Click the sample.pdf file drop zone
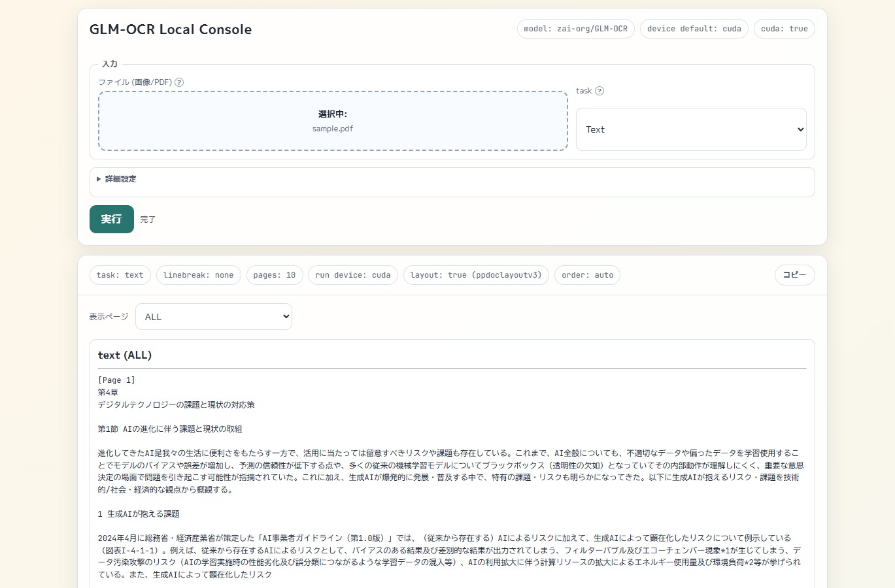The width and height of the screenshot is (895, 588). click(332, 121)
